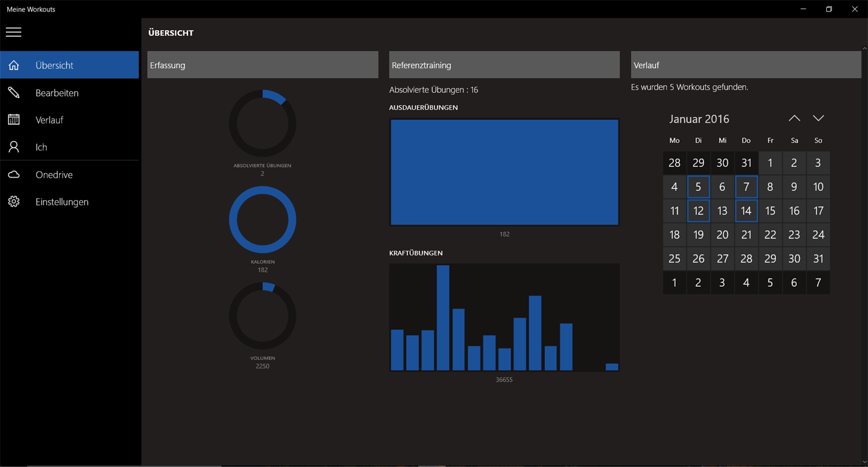Click the cloud icon next to Onedrive

click(14, 175)
